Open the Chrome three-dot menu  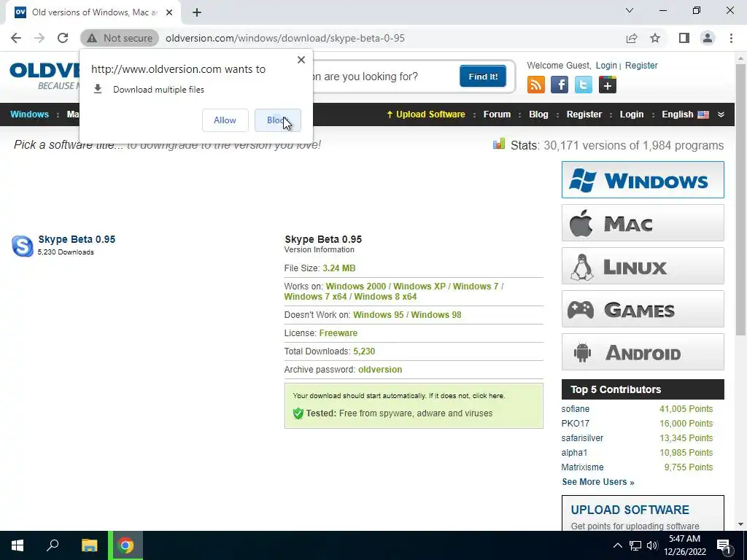pyautogui.click(x=731, y=38)
